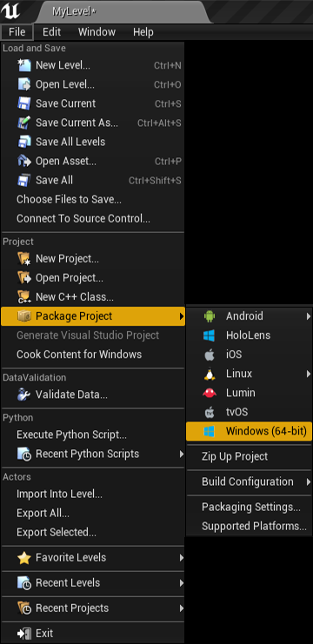
Task: Open the Edit menu
Action: [52, 32]
